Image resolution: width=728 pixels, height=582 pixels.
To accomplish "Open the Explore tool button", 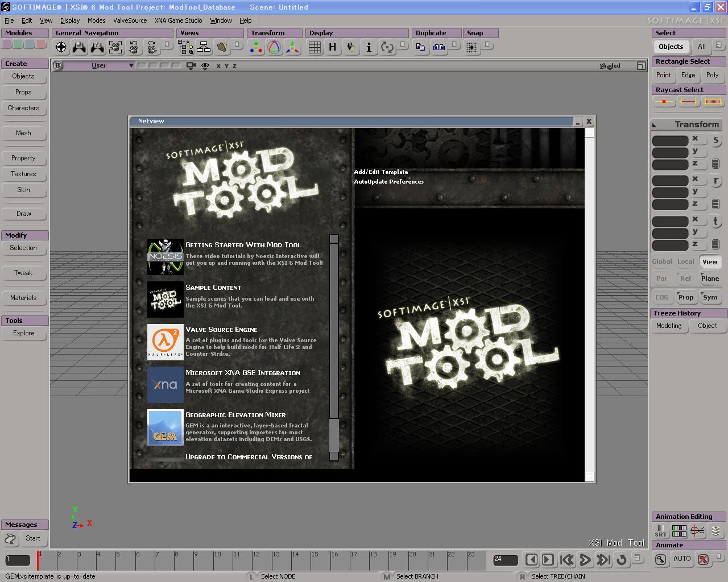I will pyautogui.click(x=23, y=333).
